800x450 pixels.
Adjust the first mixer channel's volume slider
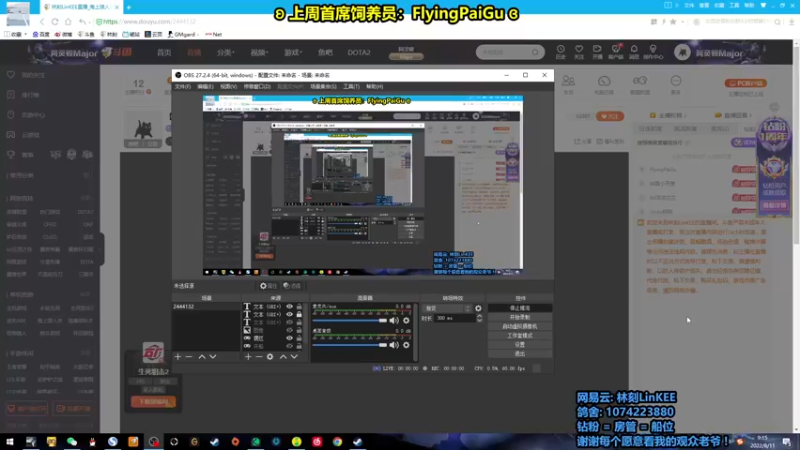pyautogui.click(x=350, y=320)
